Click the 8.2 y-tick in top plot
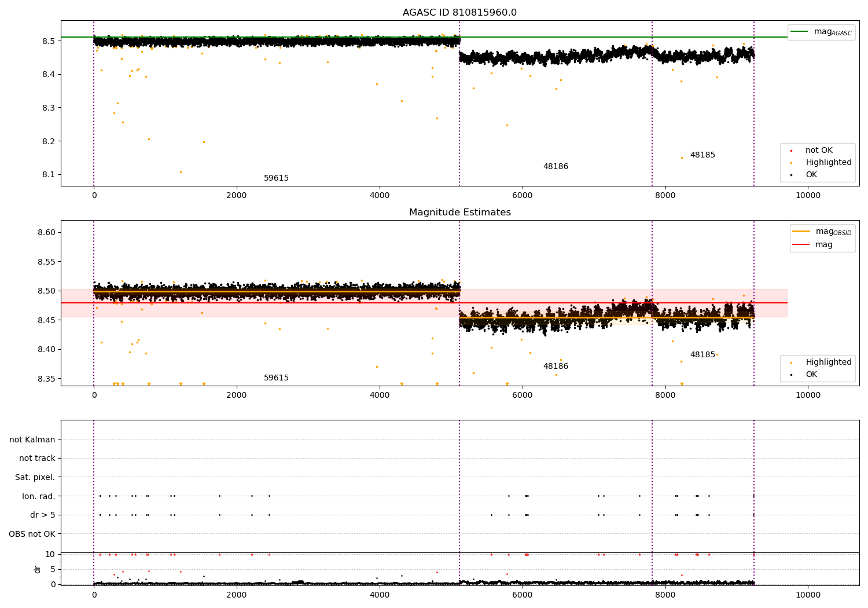Screen dimensions: 868x608 49,141
